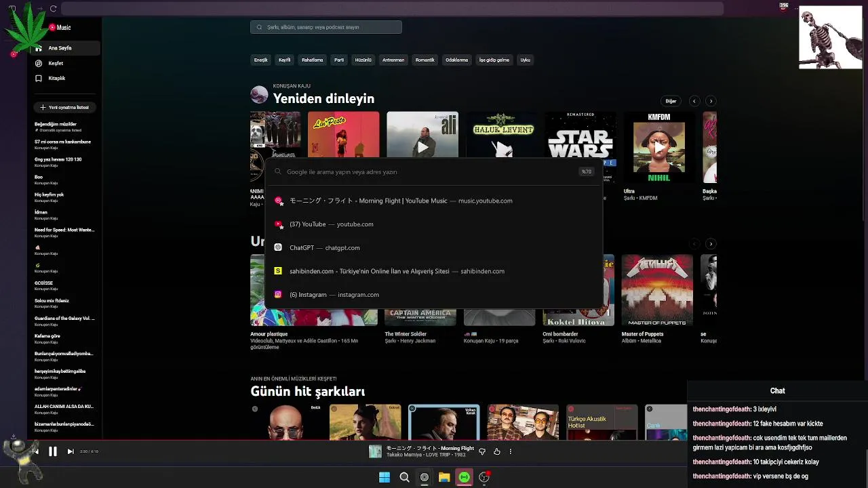Select the Parti mood chip

point(339,60)
